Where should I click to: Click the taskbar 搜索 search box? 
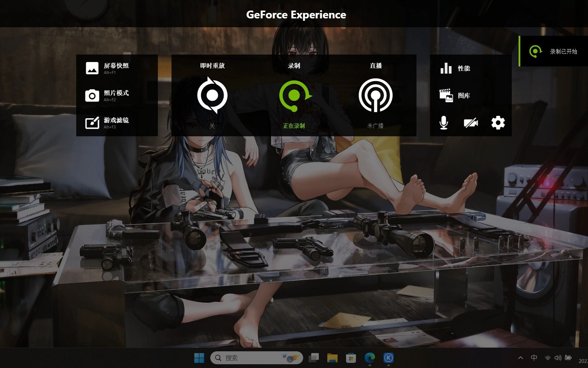[x=257, y=358]
